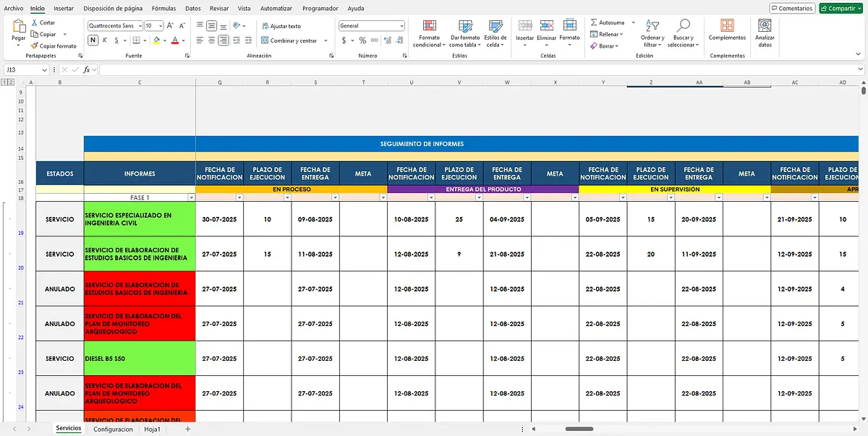Open Formato condicional
Screen dimensions: 868x436
point(429,34)
